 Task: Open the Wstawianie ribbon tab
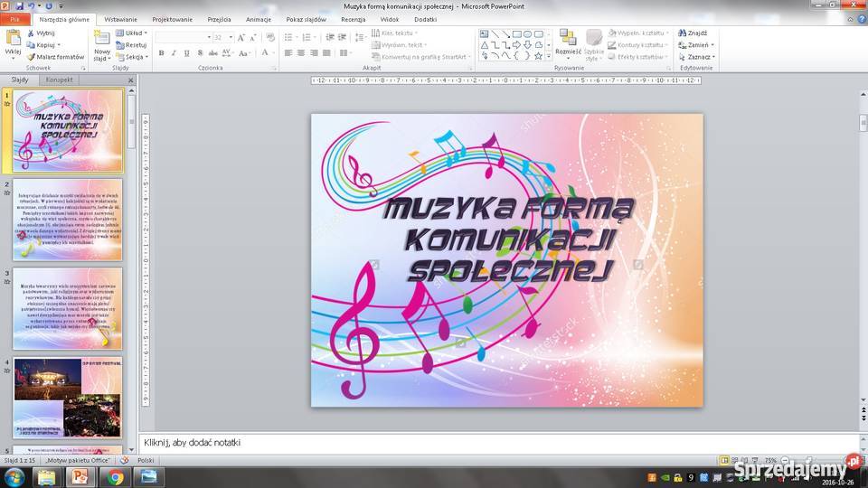(120, 19)
